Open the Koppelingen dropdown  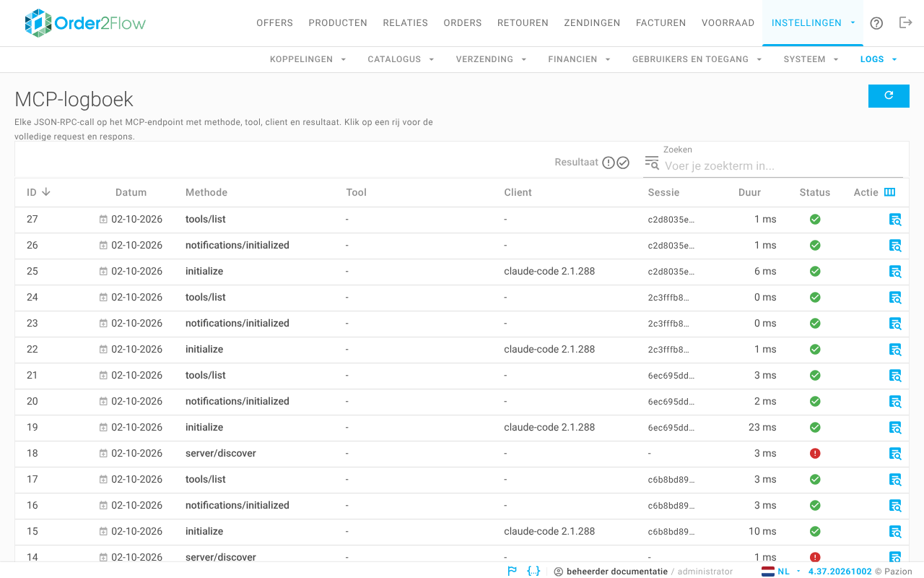(x=308, y=59)
